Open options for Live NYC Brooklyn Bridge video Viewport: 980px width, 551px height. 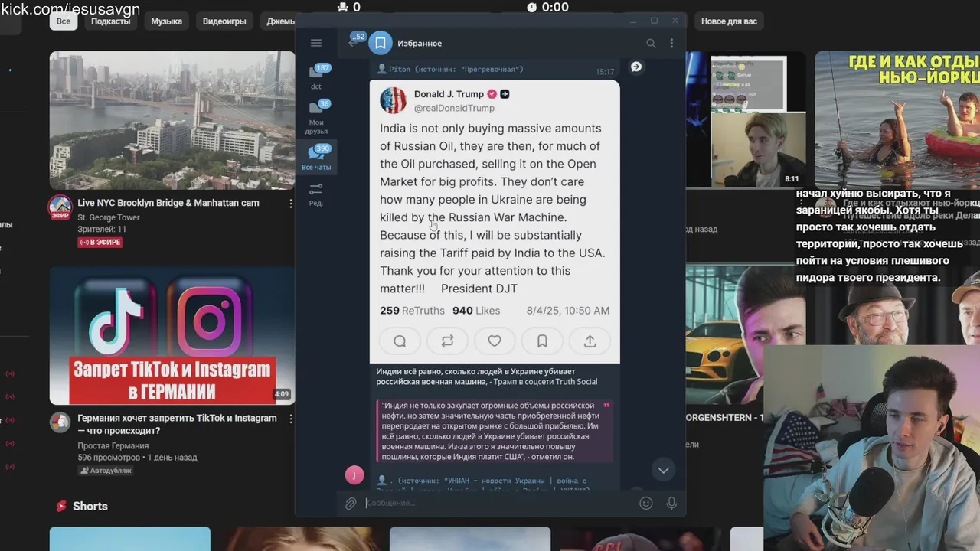pos(291,204)
